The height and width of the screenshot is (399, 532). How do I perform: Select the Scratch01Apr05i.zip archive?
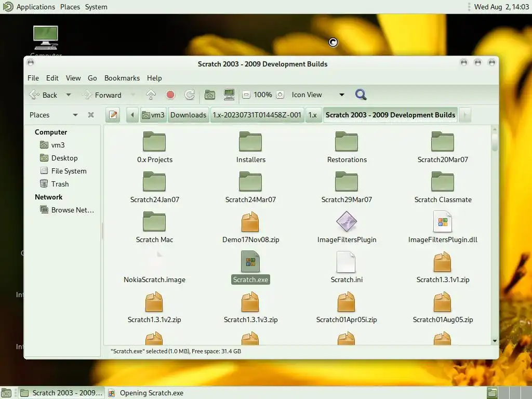click(x=347, y=308)
